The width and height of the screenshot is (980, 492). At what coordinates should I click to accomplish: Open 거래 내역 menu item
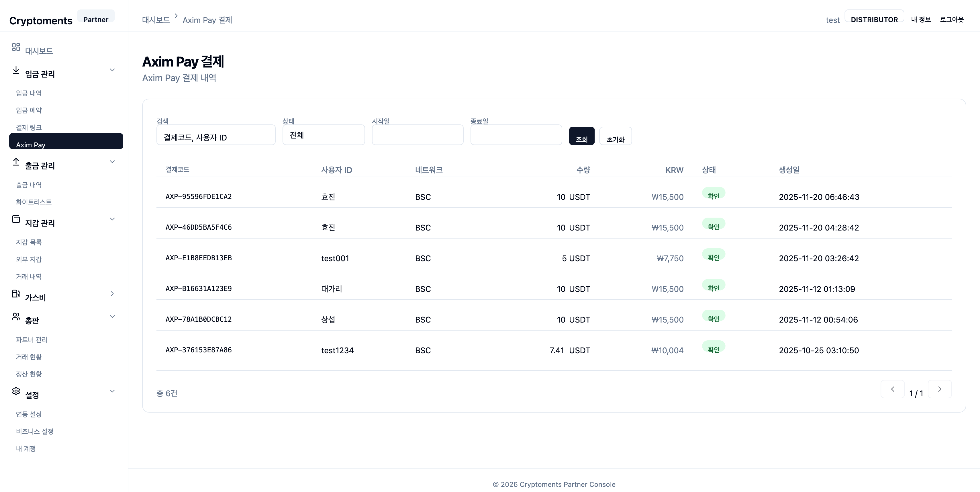click(x=29, y=277)
